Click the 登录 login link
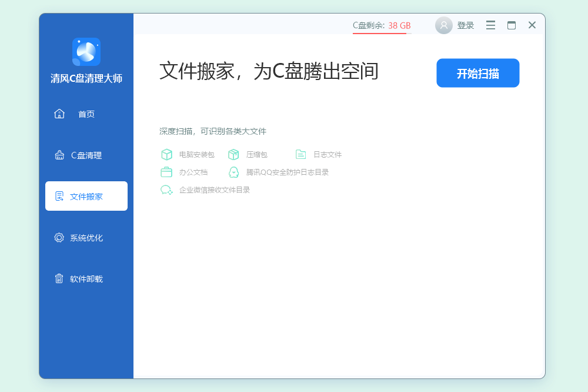 pyautogui.click(x=465, y=25)
